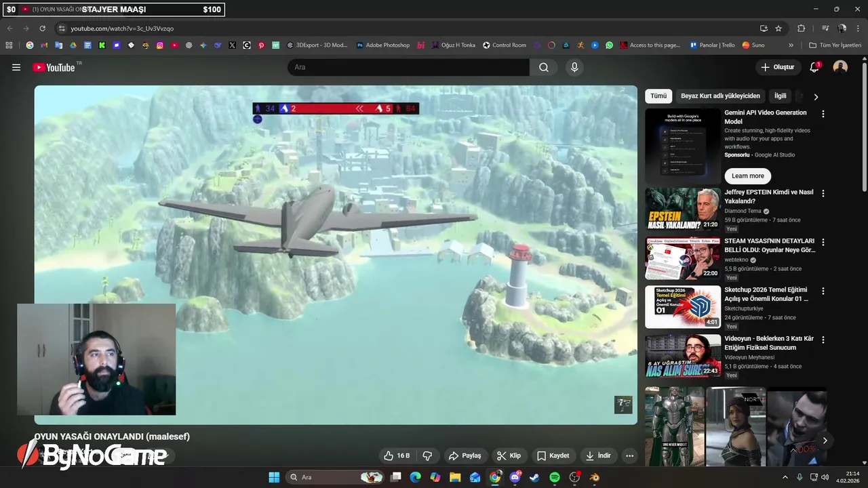Open options menu for STEAM YASASI video

[x=823, y=242]
